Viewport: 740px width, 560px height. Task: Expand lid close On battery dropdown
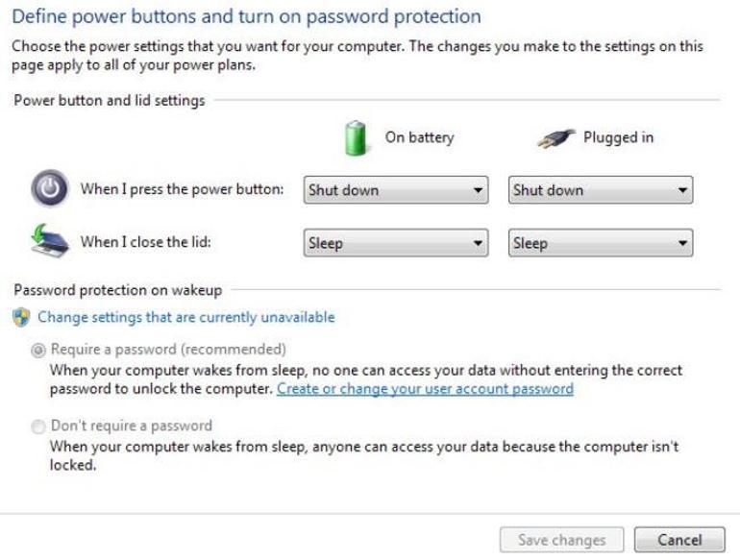point(396,243)
